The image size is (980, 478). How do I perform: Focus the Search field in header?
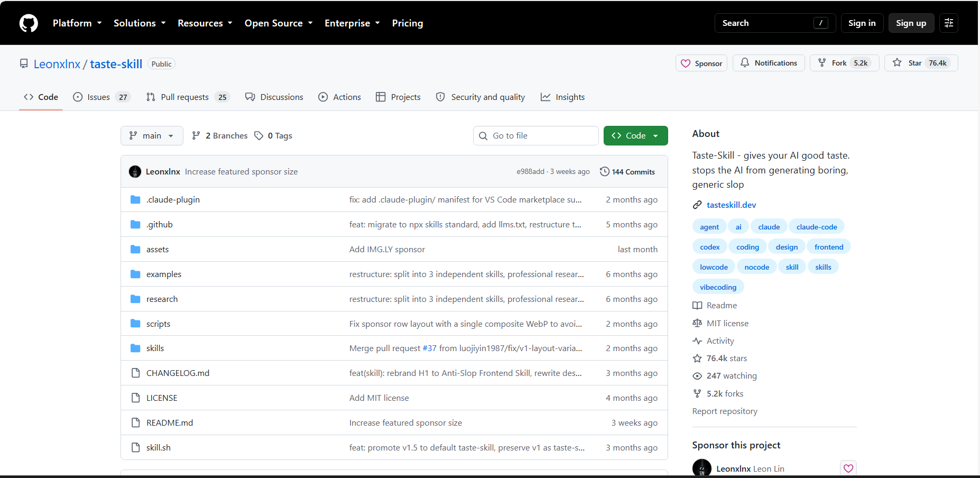[x=775, y=23]
